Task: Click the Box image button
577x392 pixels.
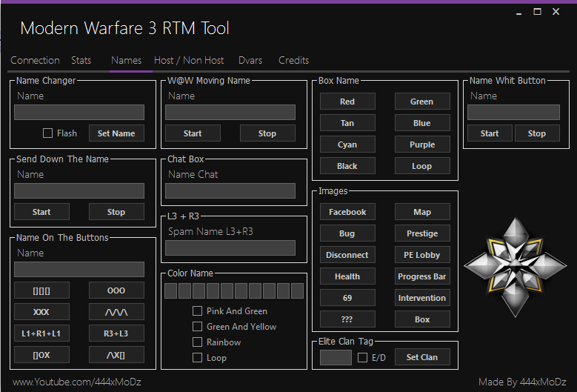Action: (422, 319)
